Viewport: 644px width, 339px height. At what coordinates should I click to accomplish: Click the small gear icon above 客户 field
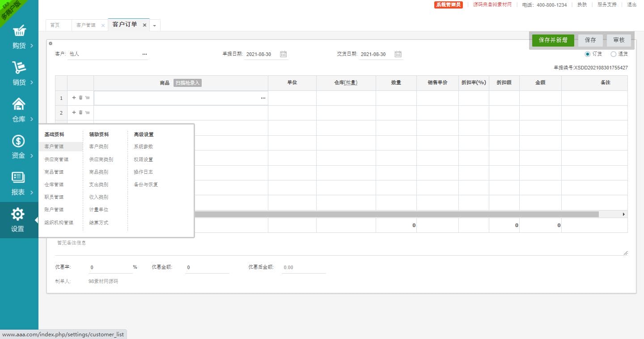click(51, 43)
